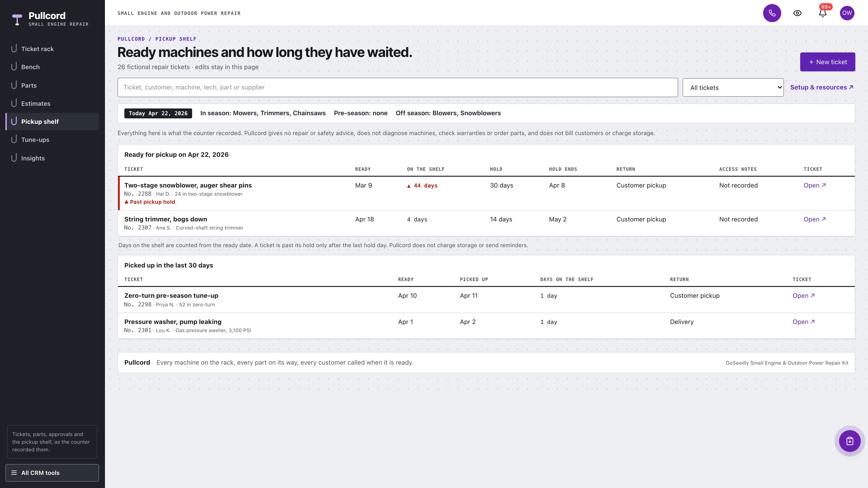Click the Bench sidebar icon

(x=14, y=67)
